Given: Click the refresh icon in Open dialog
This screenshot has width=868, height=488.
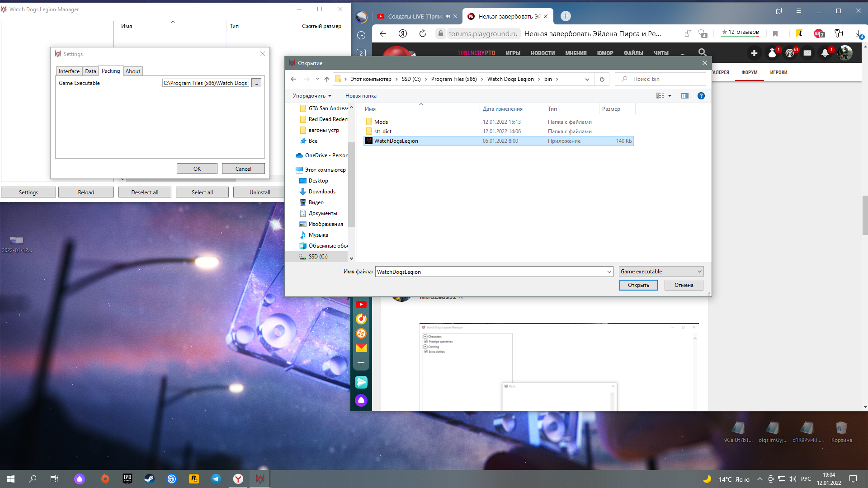Looking at the screenshot, I should tap(602, 79).
